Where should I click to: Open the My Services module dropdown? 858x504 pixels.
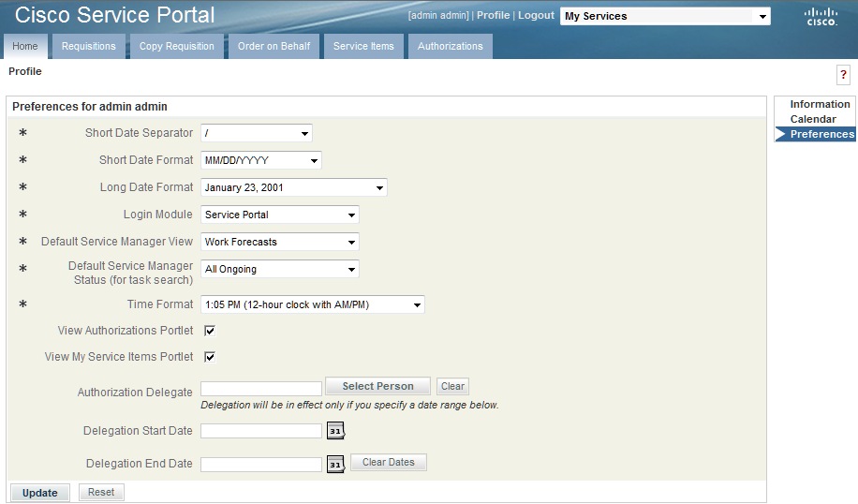coord(665,17)
